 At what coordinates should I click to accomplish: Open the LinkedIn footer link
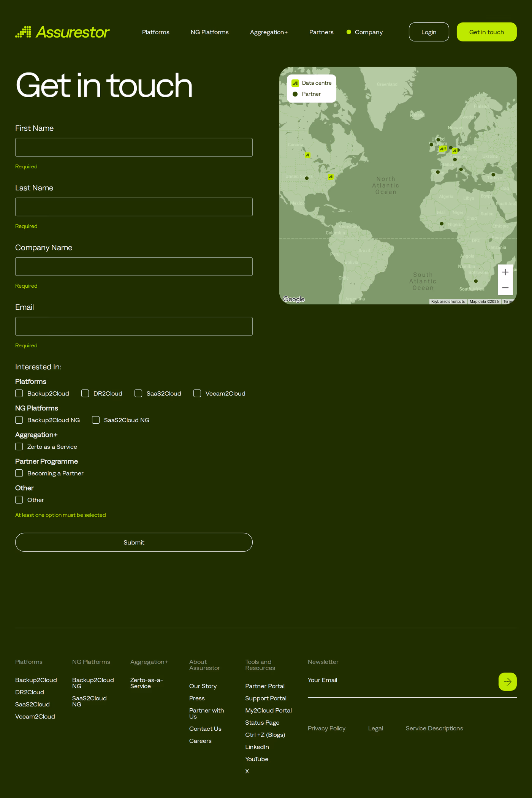(x=257, y=747)
